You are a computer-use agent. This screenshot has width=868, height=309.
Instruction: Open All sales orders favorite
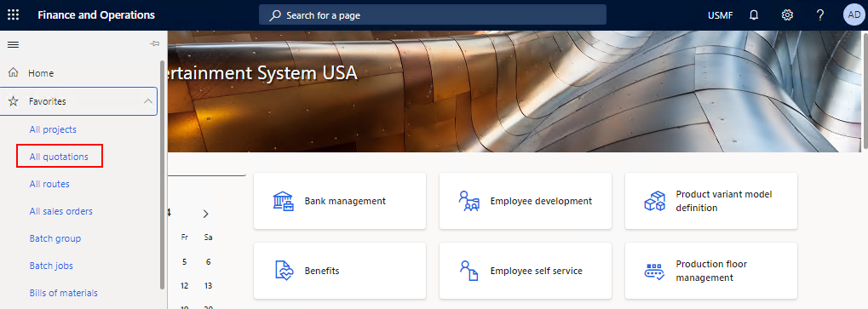pos(60,211)
